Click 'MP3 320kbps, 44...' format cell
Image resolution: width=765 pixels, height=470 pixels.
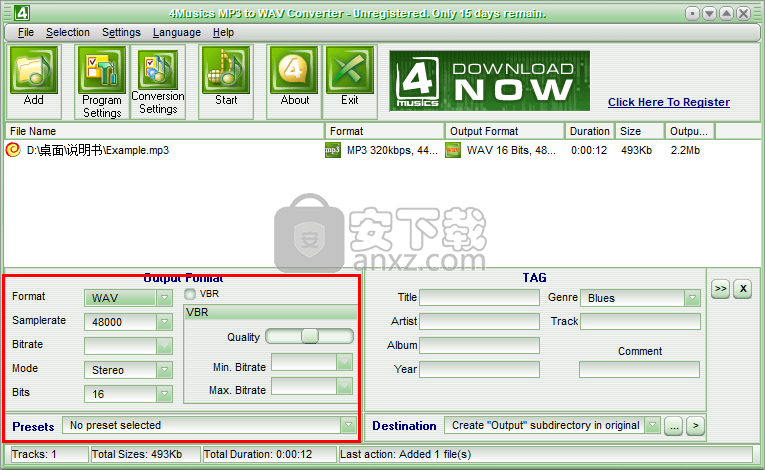pos(392,150)
